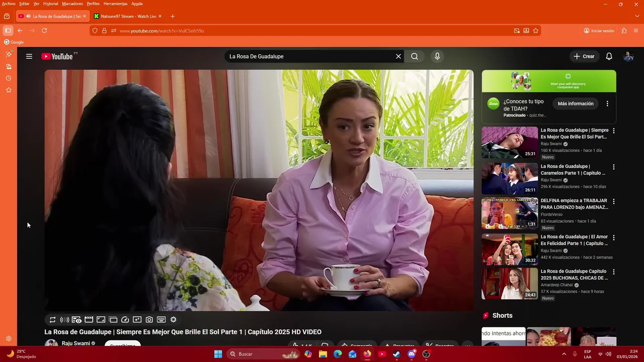
Task: Reload the page with the refresh button
Action: [44, 31]
